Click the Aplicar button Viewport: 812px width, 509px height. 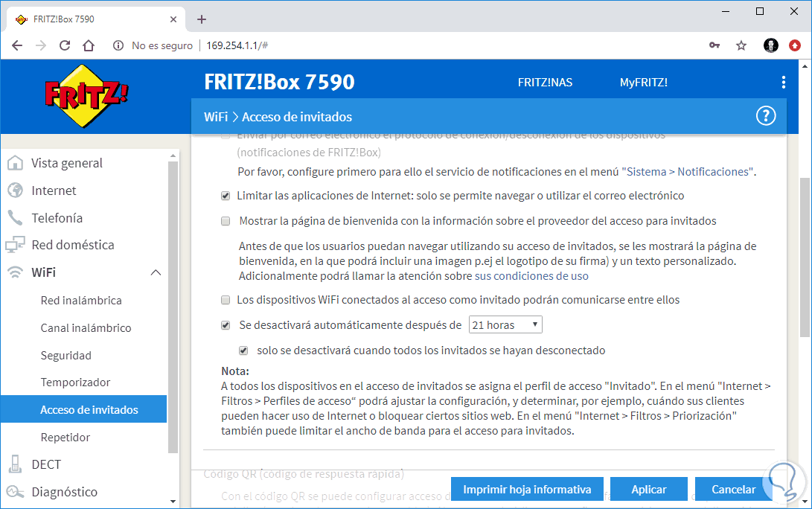click(x=649, y=490)
